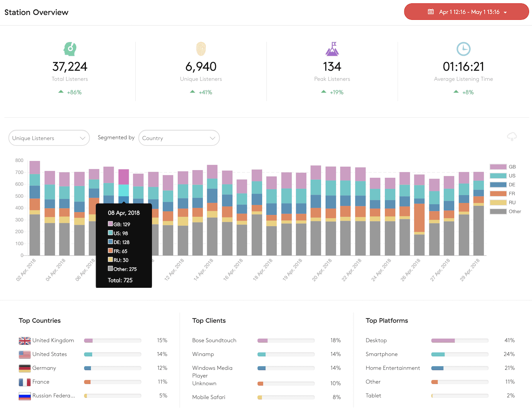
Task: Select the United States row in Top Countries
Action: pos(49,354)
